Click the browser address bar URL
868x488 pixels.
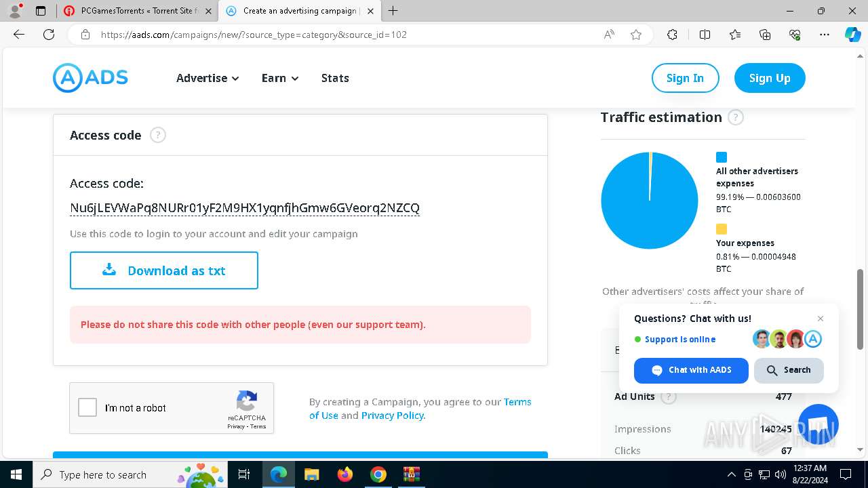coord(254,35)
